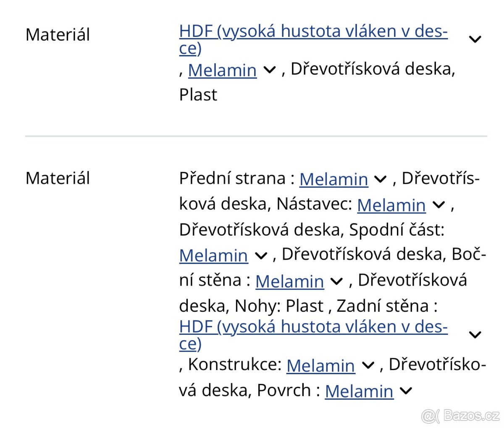This screenshot has width=504, height=428.
Task: Open the Melamin link after Přední strana
Action: tap(333, 179)
